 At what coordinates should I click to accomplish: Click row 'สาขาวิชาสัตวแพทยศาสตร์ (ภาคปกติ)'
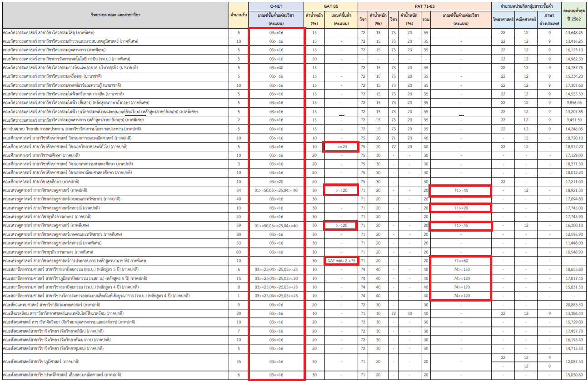(x=294, y=304)
